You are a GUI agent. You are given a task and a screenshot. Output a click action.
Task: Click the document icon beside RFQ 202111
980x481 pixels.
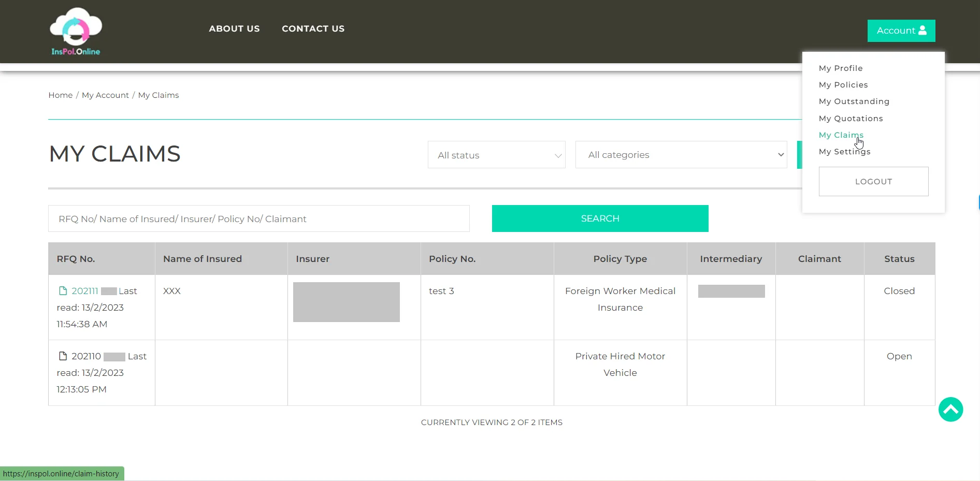(63, 291)
